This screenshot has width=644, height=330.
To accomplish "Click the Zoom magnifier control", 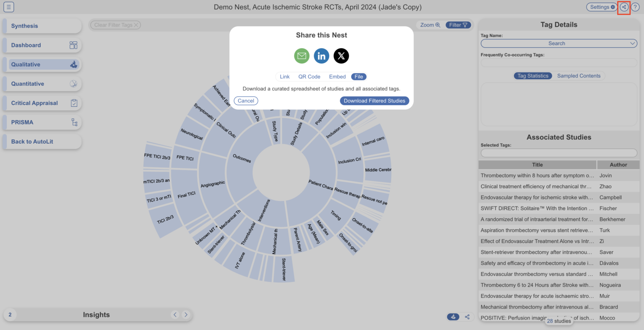I will pos(429,25).
